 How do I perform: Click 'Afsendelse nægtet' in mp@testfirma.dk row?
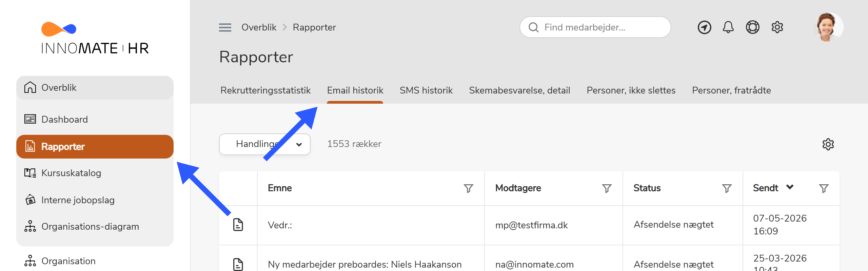673,225
